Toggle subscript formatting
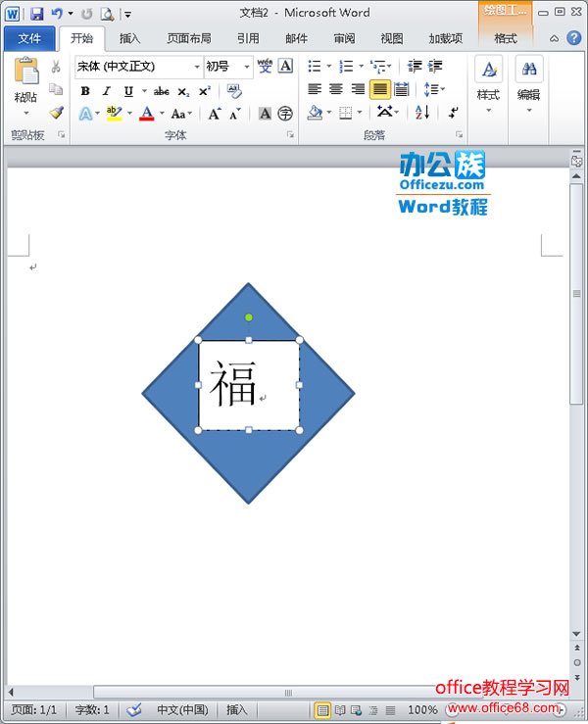Image resolution: width=588 pixels, height=724 pixels. [x=183, y=91]
